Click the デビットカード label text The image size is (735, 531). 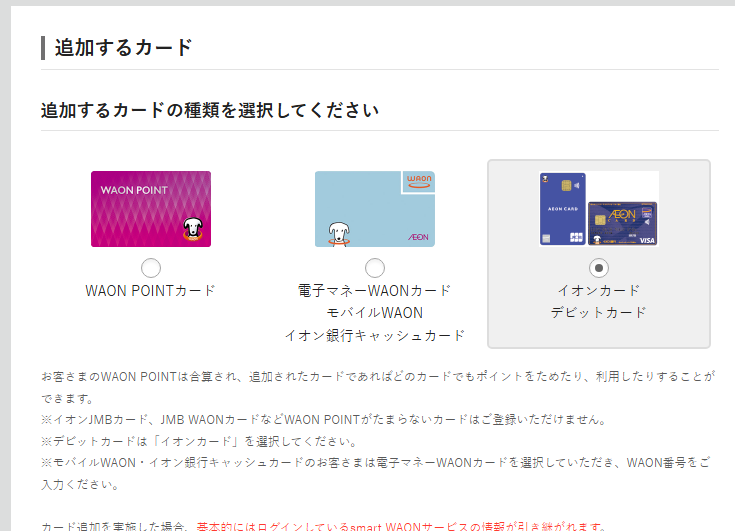click(598, 313)
